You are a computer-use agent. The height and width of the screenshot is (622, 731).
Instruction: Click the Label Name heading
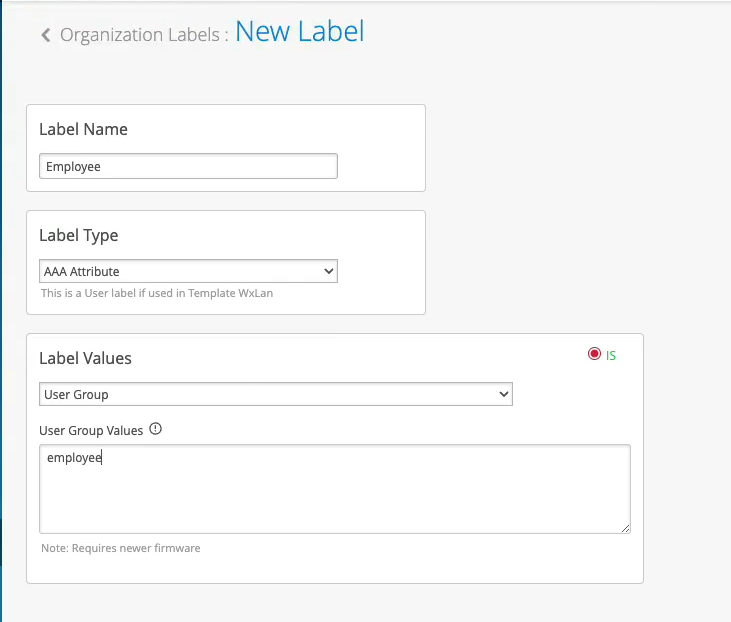83,129
